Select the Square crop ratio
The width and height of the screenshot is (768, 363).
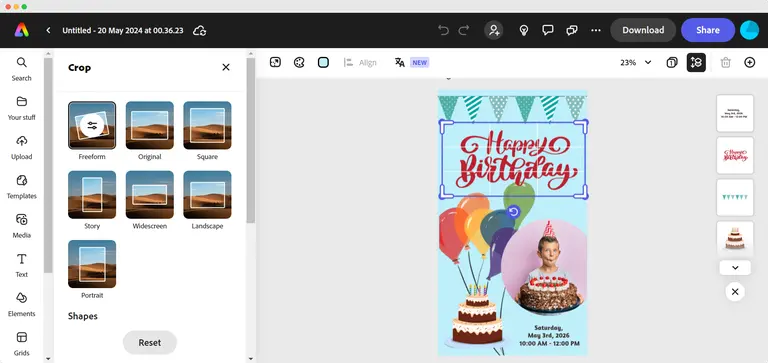pos(207,125)
